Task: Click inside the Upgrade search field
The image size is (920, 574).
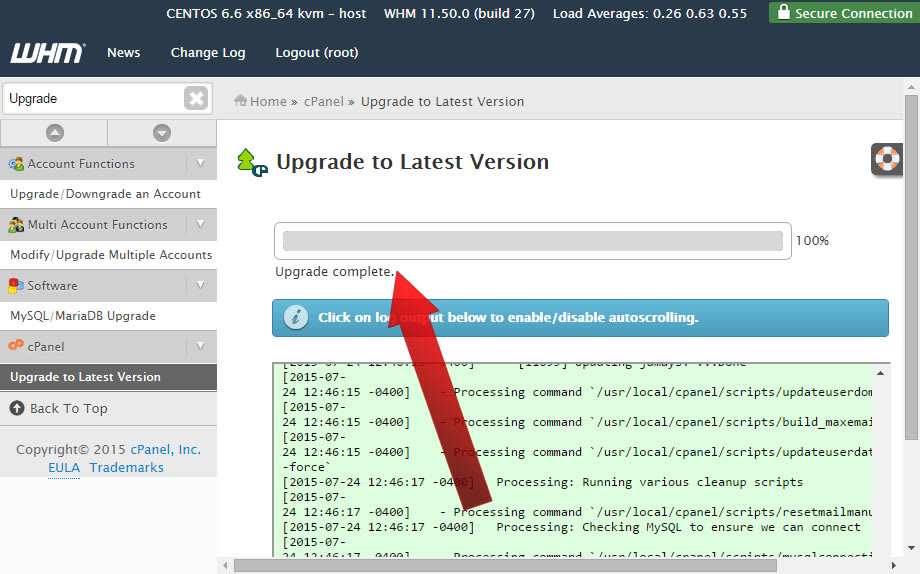Action: 94,98
